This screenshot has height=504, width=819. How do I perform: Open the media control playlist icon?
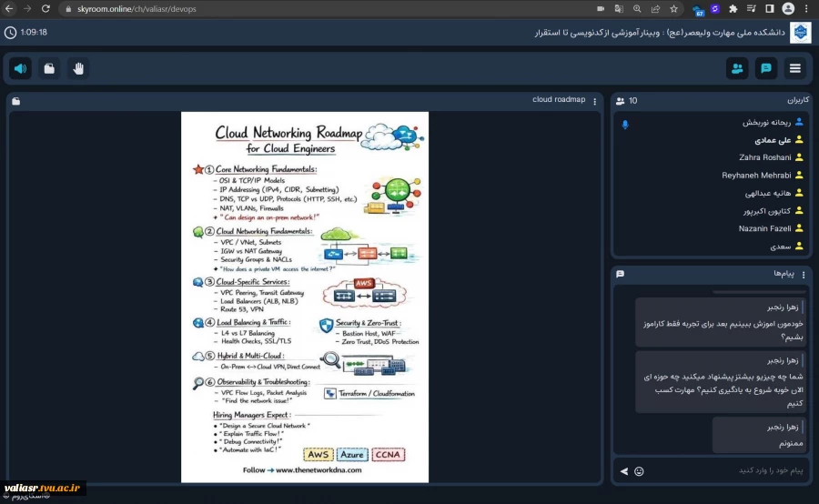[751, 9]
